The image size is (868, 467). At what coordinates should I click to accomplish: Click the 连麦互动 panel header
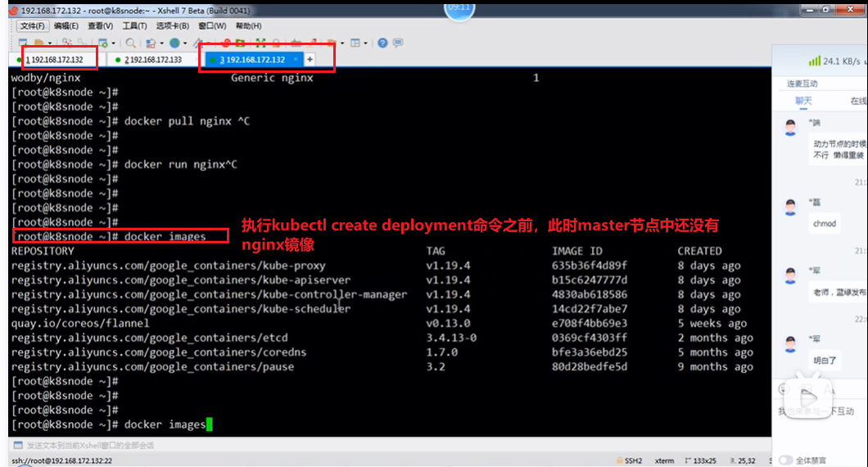[x=802, y=84]
